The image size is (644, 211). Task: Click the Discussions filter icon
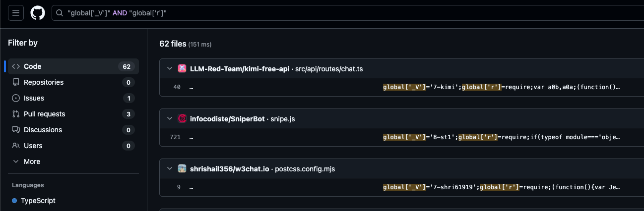[x=16, y=130]
